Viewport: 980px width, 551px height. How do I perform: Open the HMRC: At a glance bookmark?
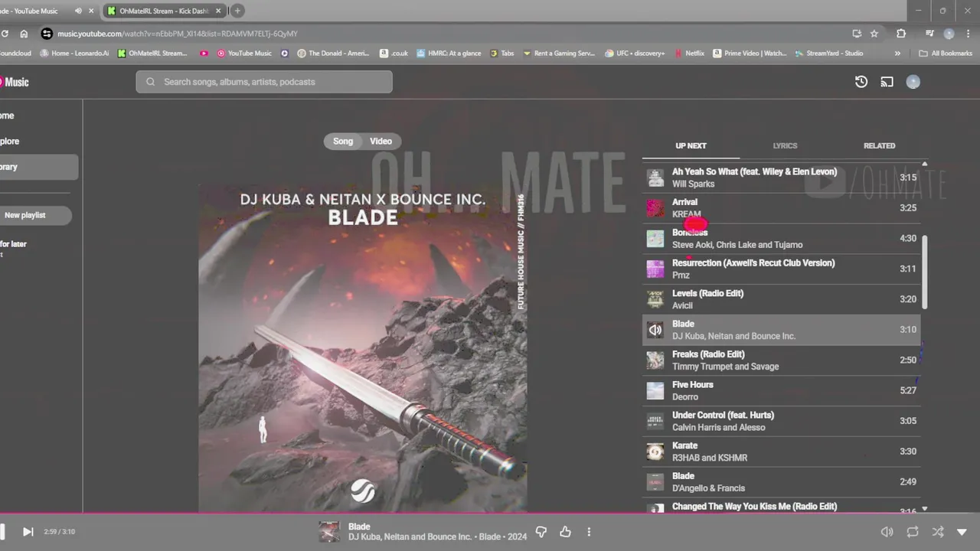point(449,54)
